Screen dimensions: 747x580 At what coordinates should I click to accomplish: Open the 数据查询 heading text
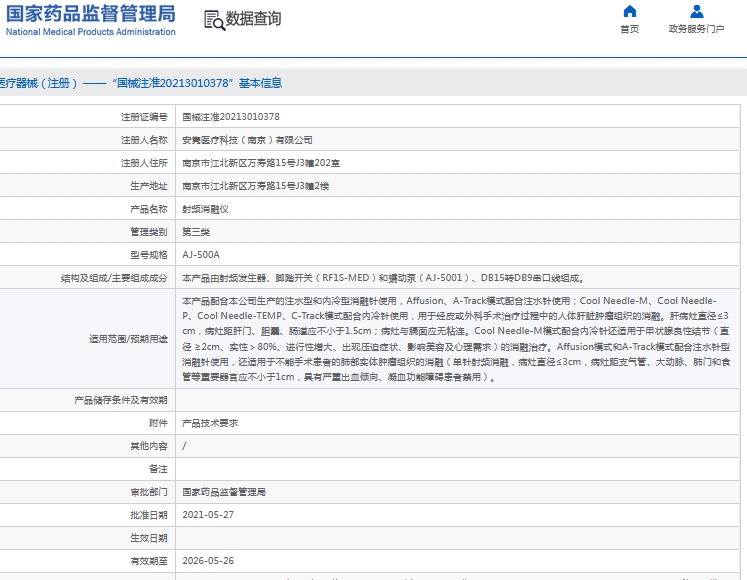click(253, 19)
